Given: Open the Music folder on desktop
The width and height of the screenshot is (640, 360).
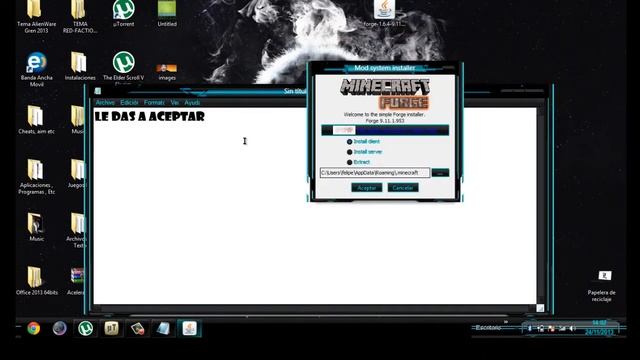Looking at the screenshot, I should tap(36, 227).
